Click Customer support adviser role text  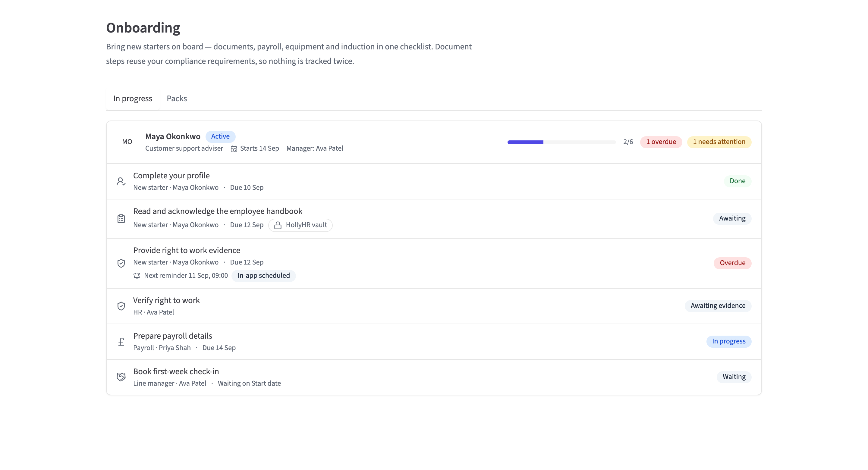pos(184,148)
